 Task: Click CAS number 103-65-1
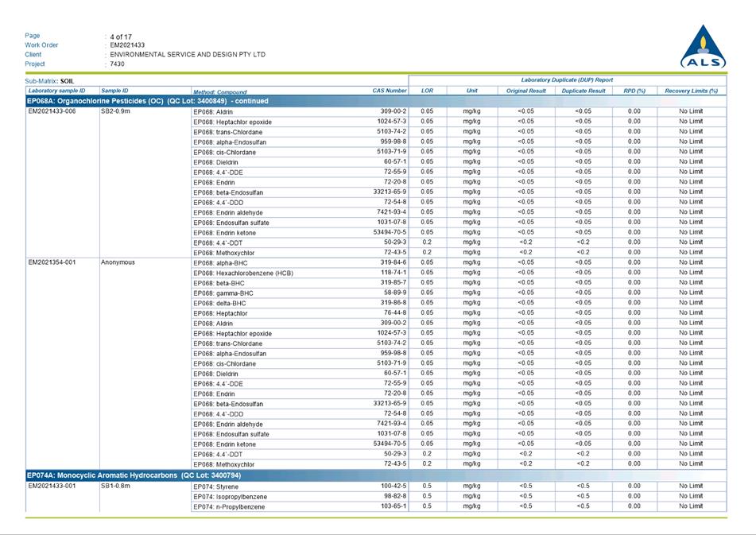pos(394,506)
